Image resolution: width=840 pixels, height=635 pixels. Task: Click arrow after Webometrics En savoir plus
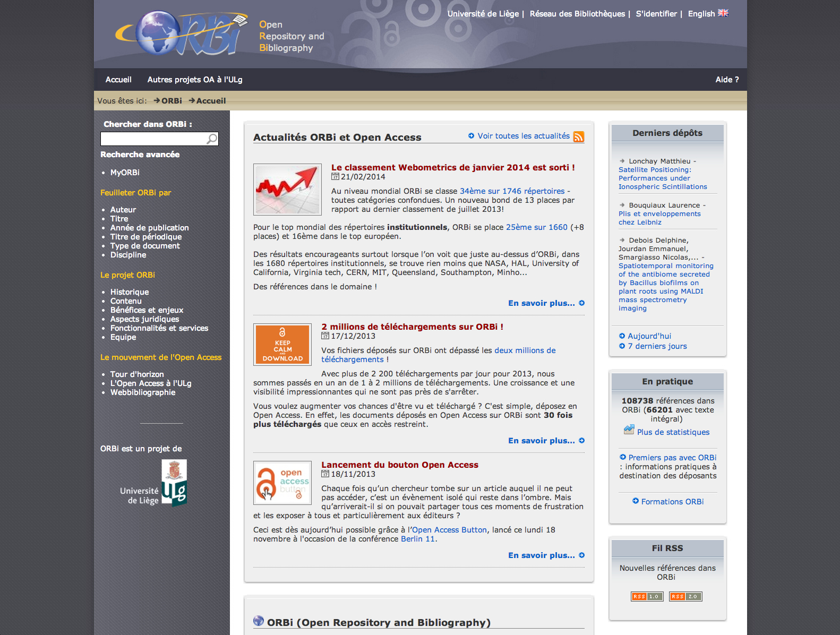tap(582, 303)
